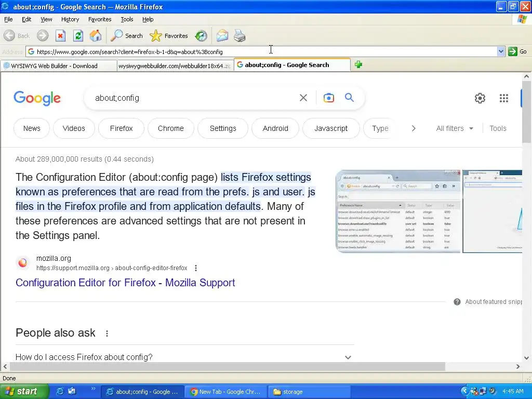Click the taskbar clock 4:45 AM
This screenshot has width=532, height=399.
click(513, 392)
